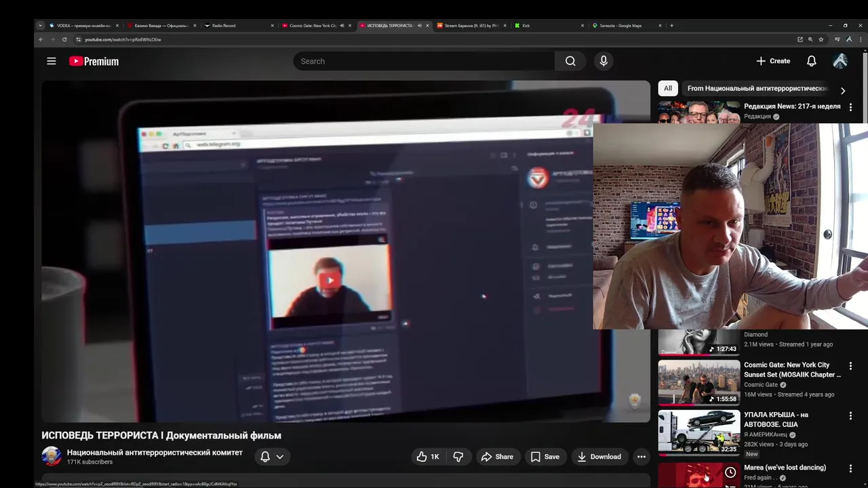Close the Kick browser tab
868x488 pixels.
coord(582,26)
